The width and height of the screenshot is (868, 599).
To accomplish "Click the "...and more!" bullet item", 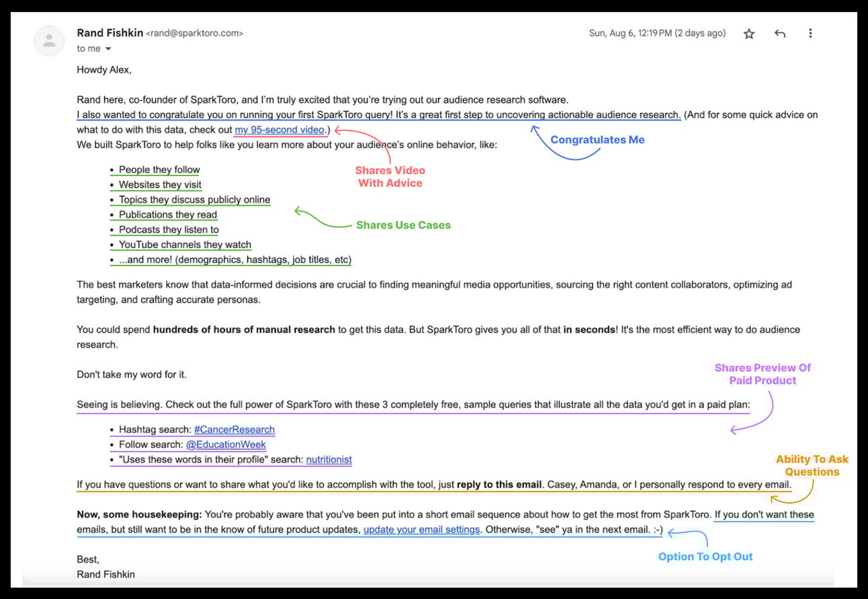I will coord(235,259).
